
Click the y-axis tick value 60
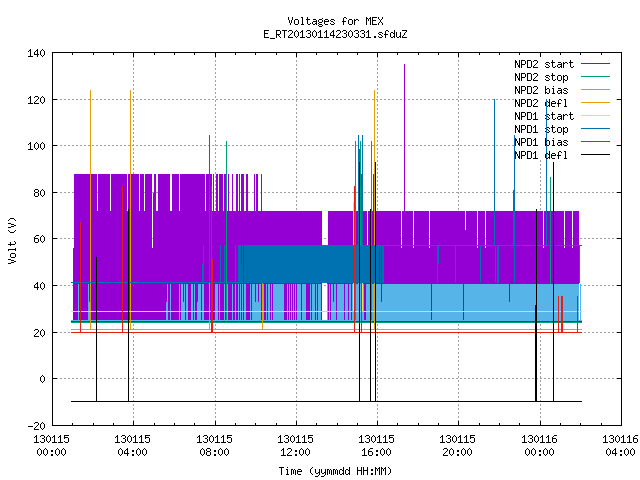[x=40, y=239]
